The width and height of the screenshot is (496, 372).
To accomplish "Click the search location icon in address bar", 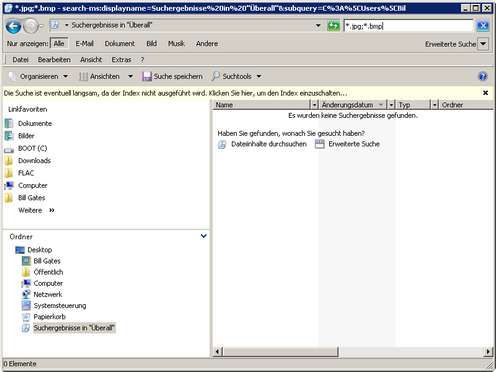I will point(54,25).
